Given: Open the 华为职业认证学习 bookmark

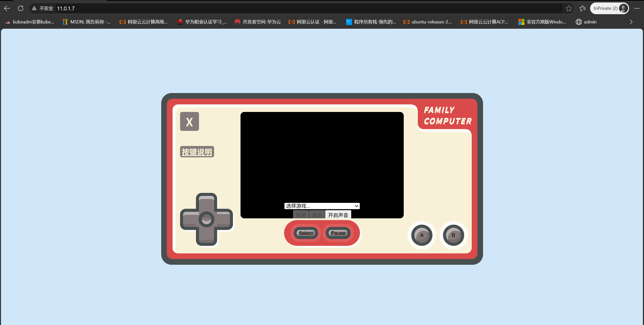Looking at the screenshot, I should (202, 22).
